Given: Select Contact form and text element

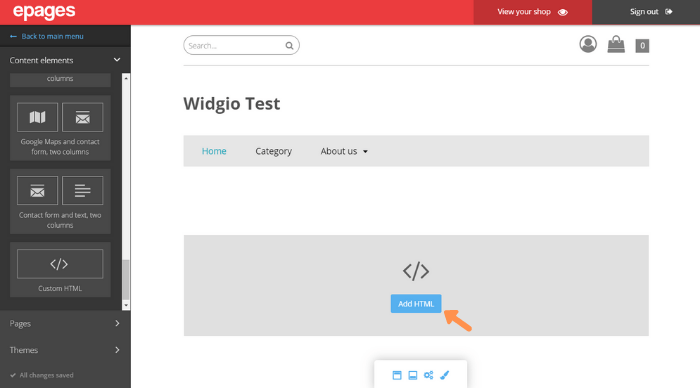Looking at the screenshot, I should pos(60,201).
